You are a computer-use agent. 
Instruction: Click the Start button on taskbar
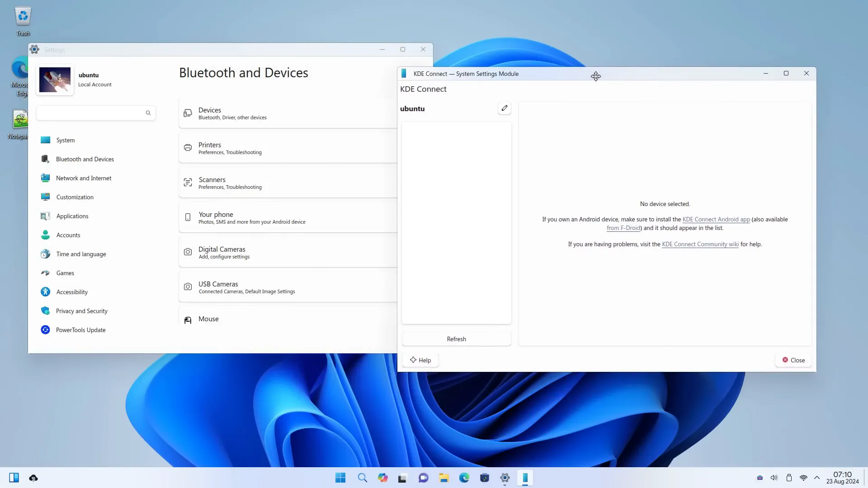(340, 478)
